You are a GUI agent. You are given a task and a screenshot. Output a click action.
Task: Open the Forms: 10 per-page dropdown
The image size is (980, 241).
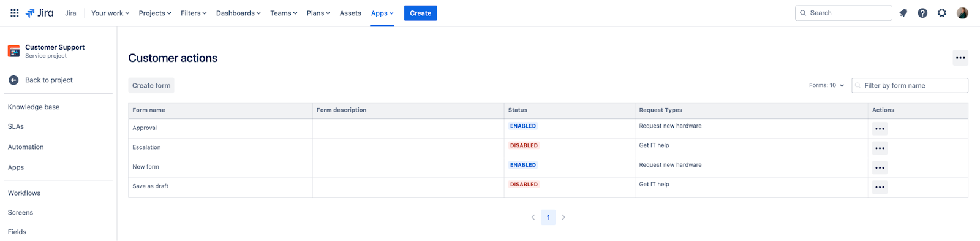[x=826, y=85]
